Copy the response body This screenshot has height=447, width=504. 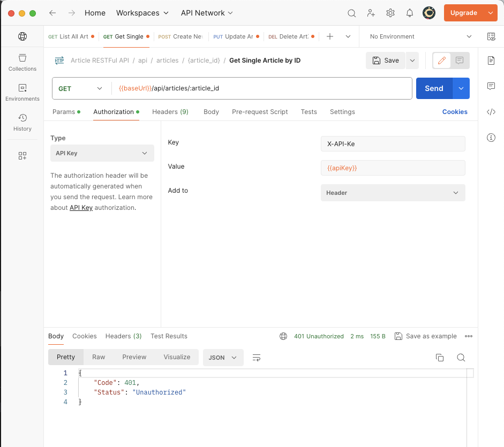[440, 358]
